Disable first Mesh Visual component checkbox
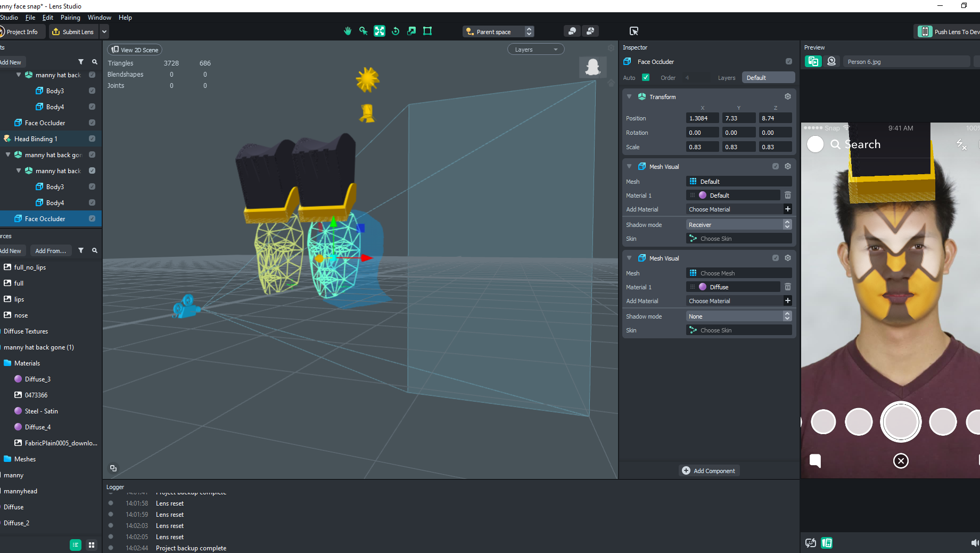The image size is (980, 553). click(775, 166)
